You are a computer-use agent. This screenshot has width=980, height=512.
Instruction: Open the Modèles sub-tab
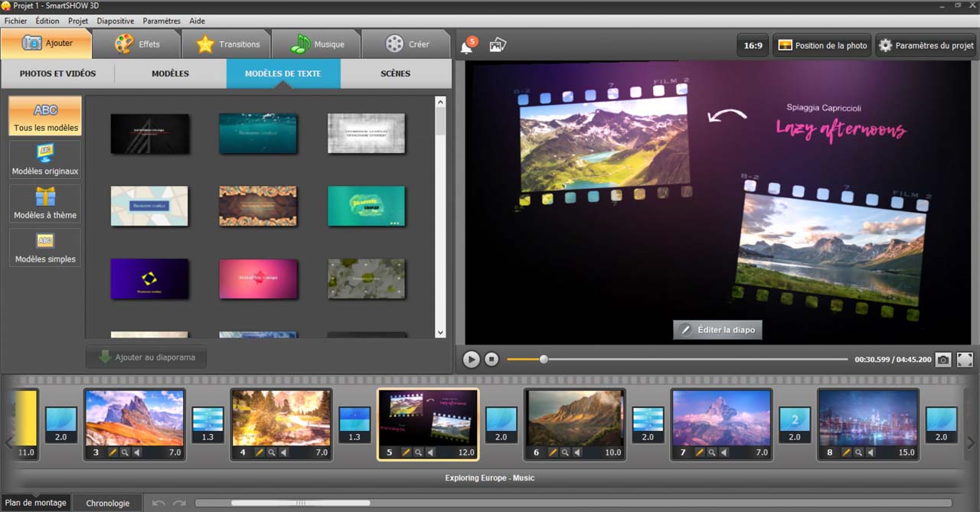tap(170, 73)
